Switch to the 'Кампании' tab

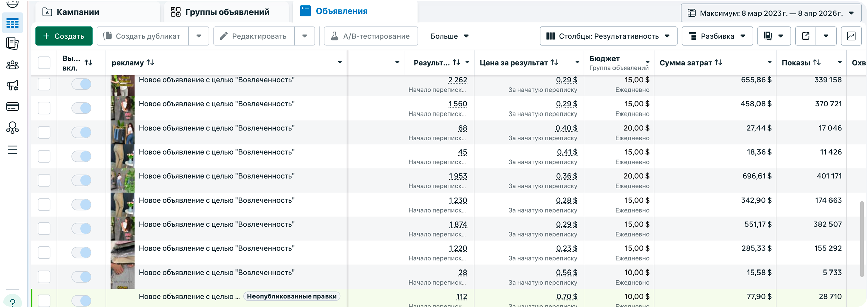tap(98, 12)
